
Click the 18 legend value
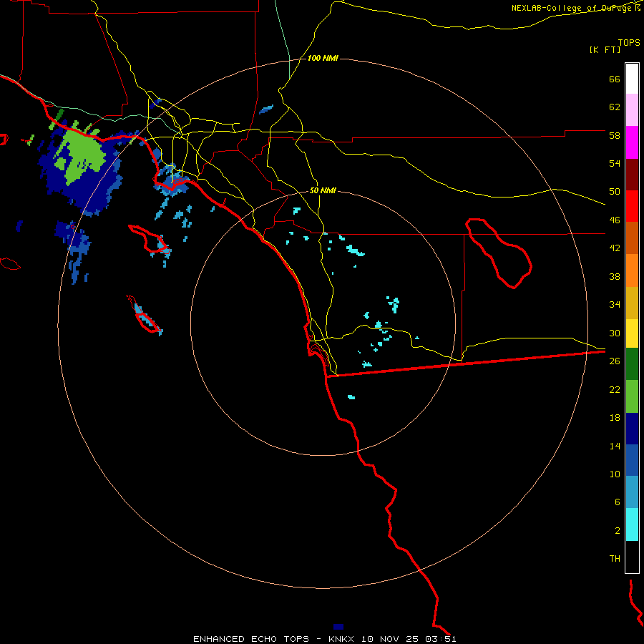pos(615,418)
